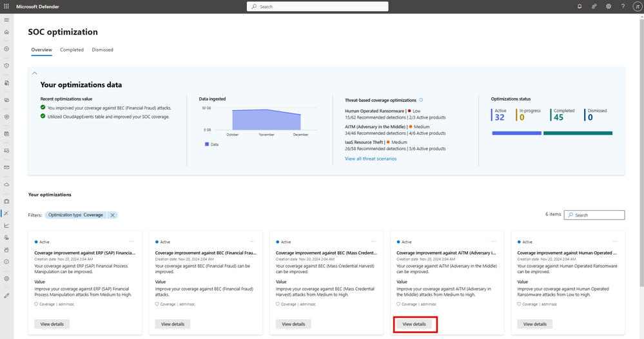This screenshot has height=339, width=644.
Task: Click the community icon beside the bell
Action: coord(594,6)
